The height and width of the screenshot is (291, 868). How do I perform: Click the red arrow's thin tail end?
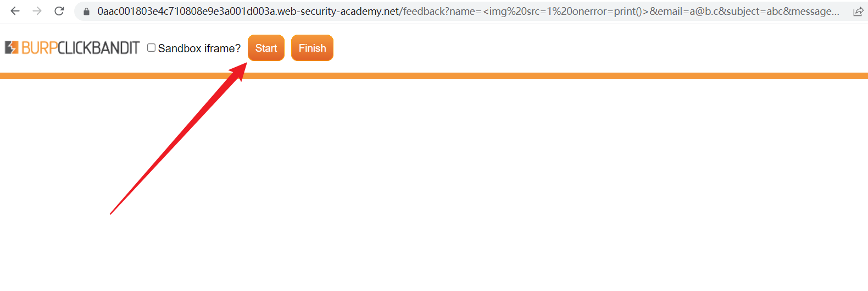pos(112,213)
